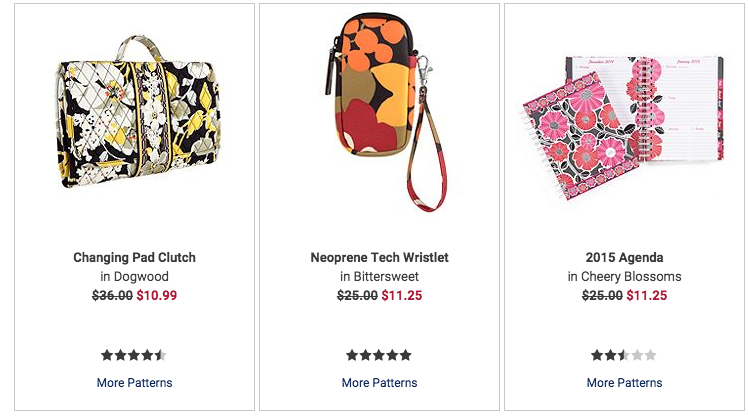
Task: Click the struck-through $36.00 original price
Action: click(x=112, y=295)
